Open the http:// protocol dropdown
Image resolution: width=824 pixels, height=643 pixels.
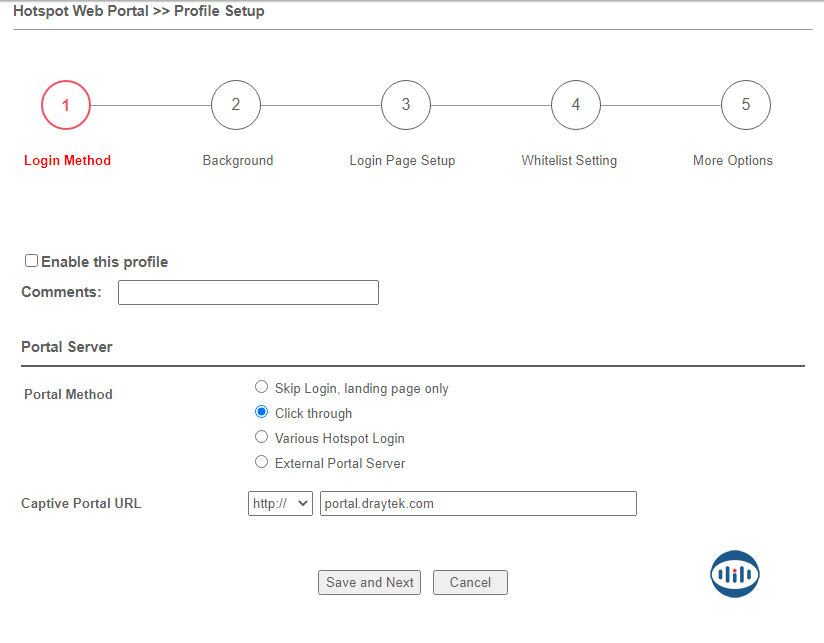coord(280,504)
